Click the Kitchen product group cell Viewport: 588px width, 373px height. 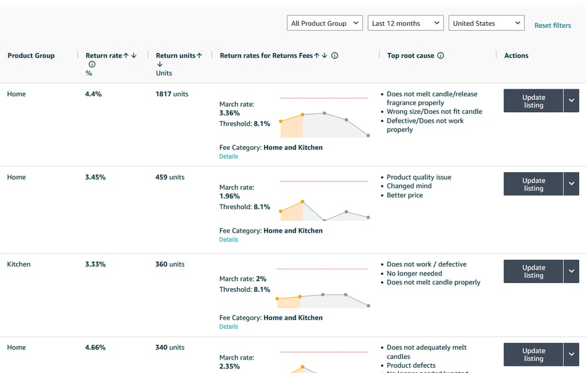point(19,264)
